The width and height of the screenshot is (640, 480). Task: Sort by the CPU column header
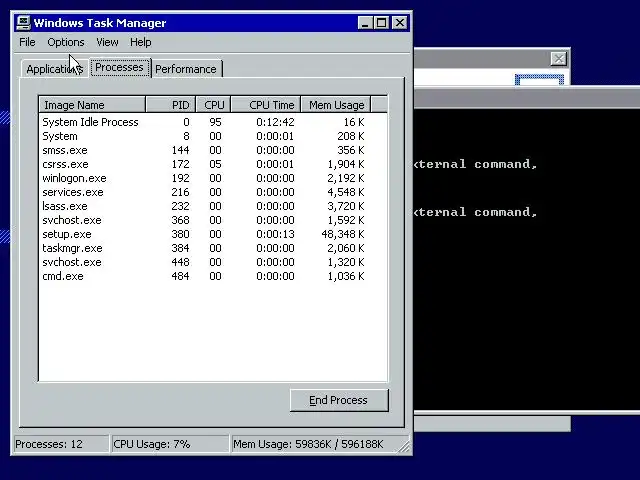[213, 105]
